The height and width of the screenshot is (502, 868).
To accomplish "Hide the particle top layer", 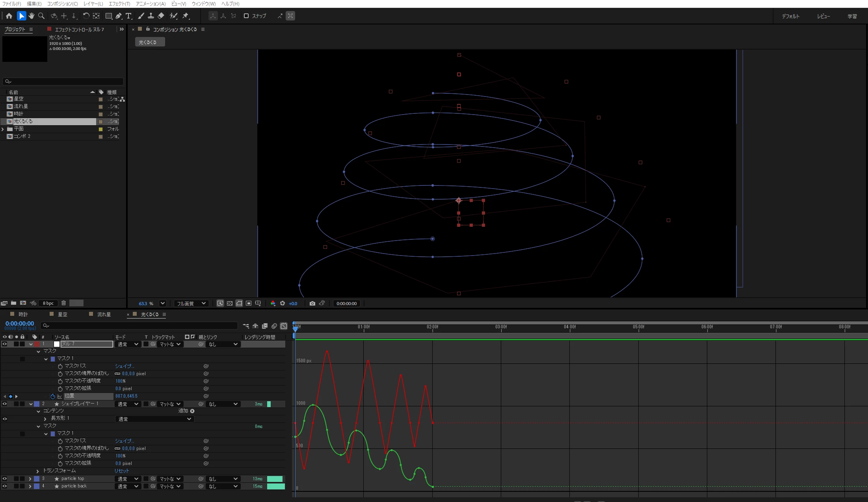I will click(5, 479).
